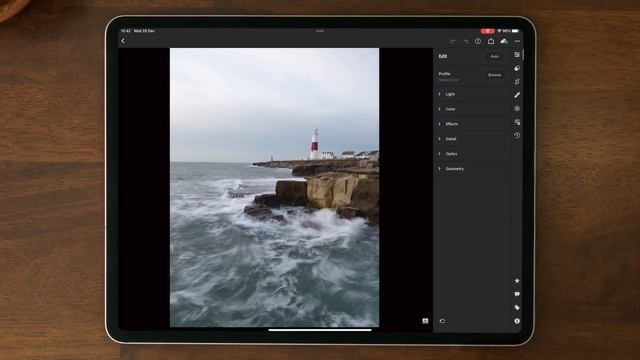Tap the Edit panel heading

click(x=443, y=56)
